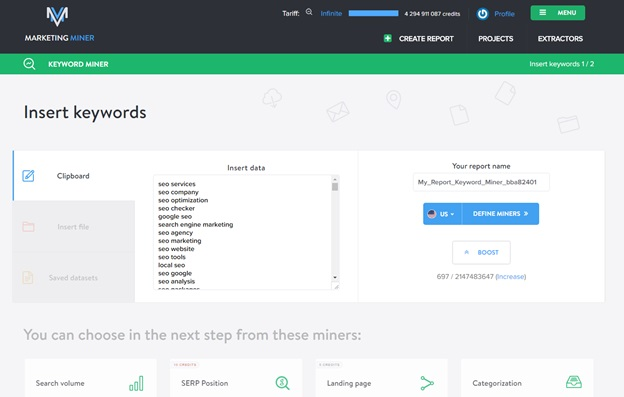This screenshot has width=624, height=397.
Task: Click the textarea scrollbar down arrow
Action: [335, 277]
